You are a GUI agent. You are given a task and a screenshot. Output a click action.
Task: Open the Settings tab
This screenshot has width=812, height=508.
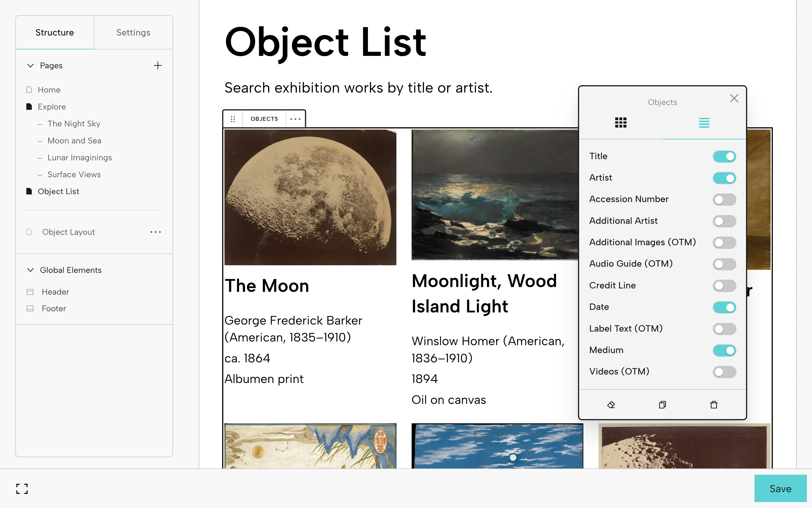tap(133, 32)
